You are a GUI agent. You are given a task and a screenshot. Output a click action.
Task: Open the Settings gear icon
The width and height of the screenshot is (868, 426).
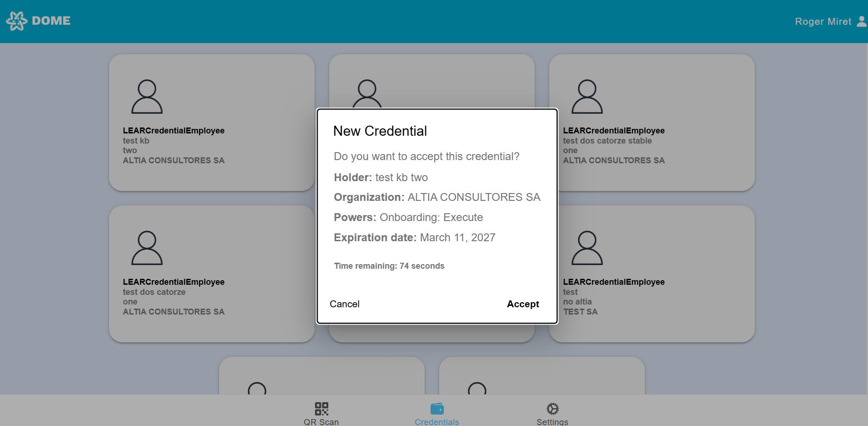point(553,409)
